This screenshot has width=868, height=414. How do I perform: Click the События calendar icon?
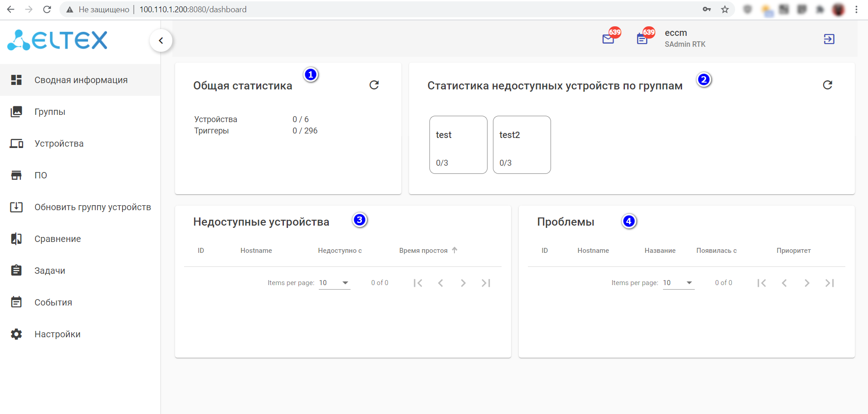[x=16, y=302]
